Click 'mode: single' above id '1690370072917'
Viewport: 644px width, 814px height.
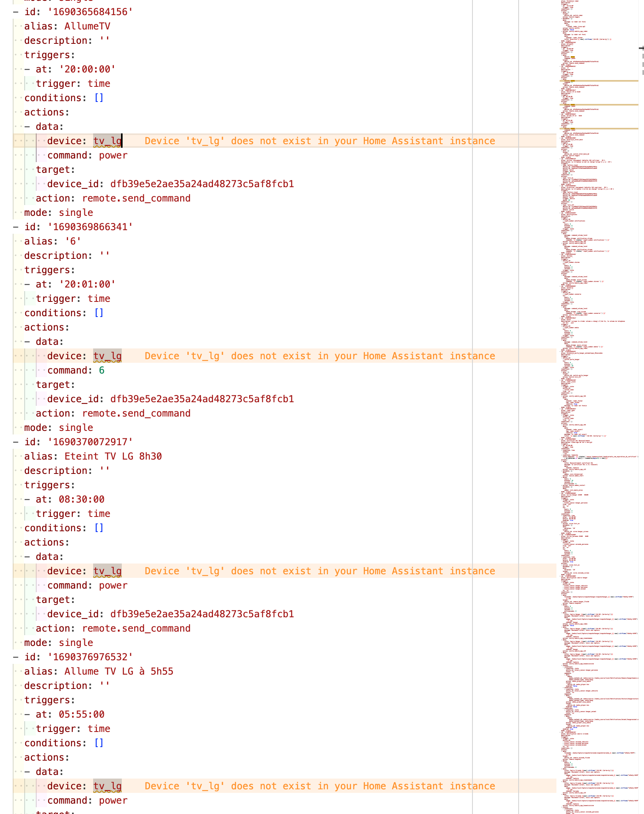coord(59,428)
